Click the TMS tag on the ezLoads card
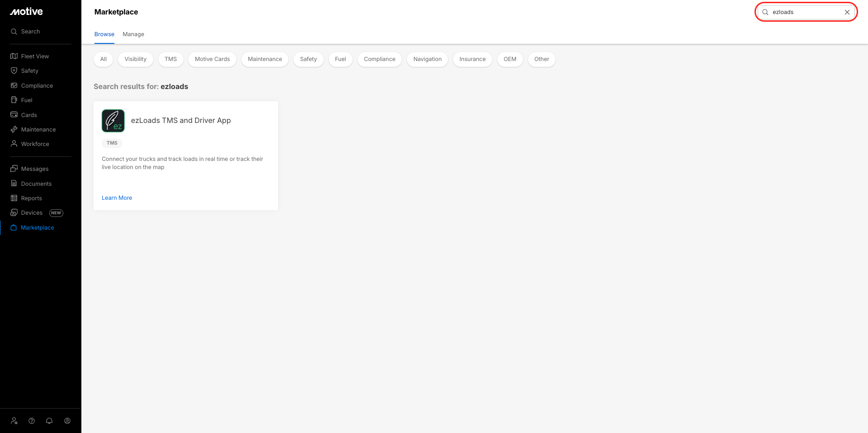This screenshot has width=868, height=433. click(112, 143)
